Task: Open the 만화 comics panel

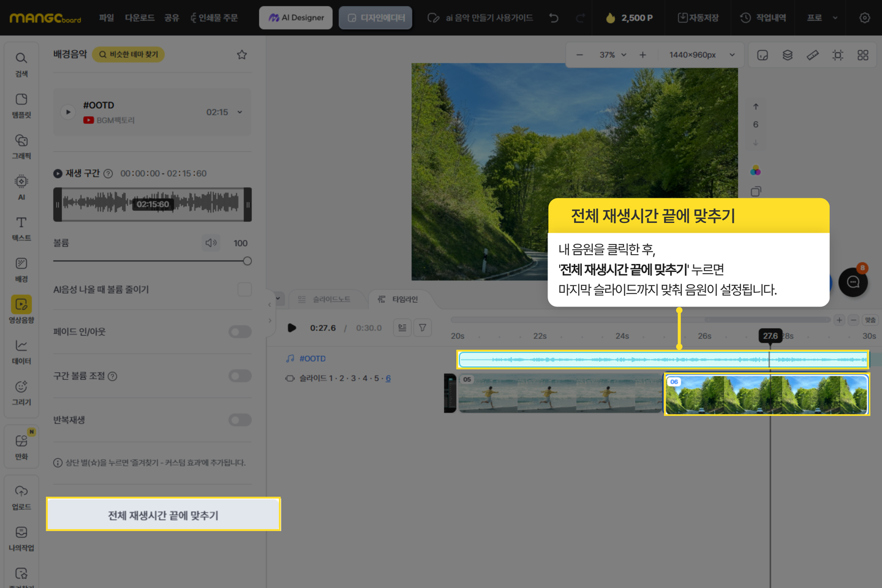Action: point(21,447)
